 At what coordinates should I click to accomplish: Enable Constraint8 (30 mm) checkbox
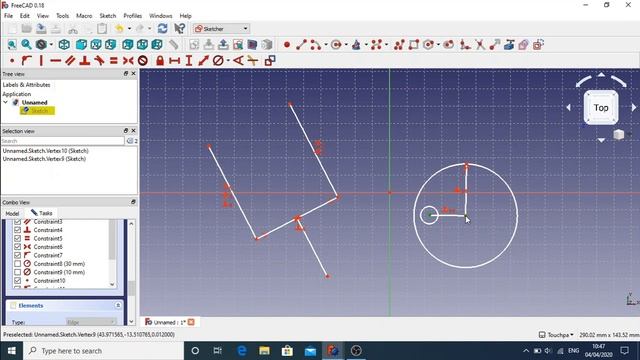(x=18, y=264)
